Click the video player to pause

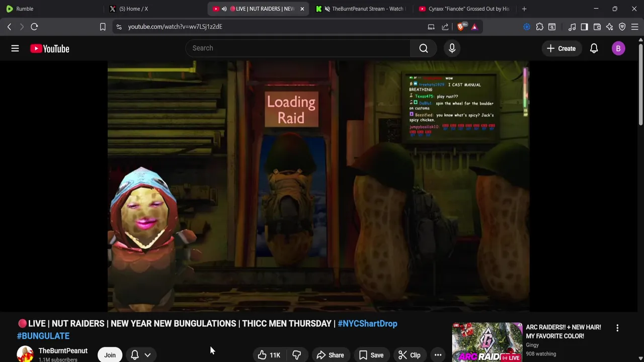tap(318, 186)
